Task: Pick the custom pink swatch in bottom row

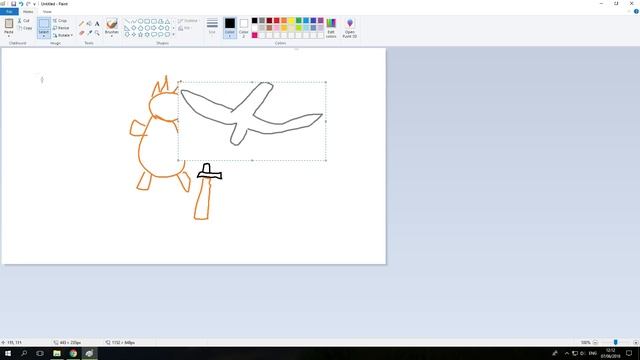Action: click(255, 36)
